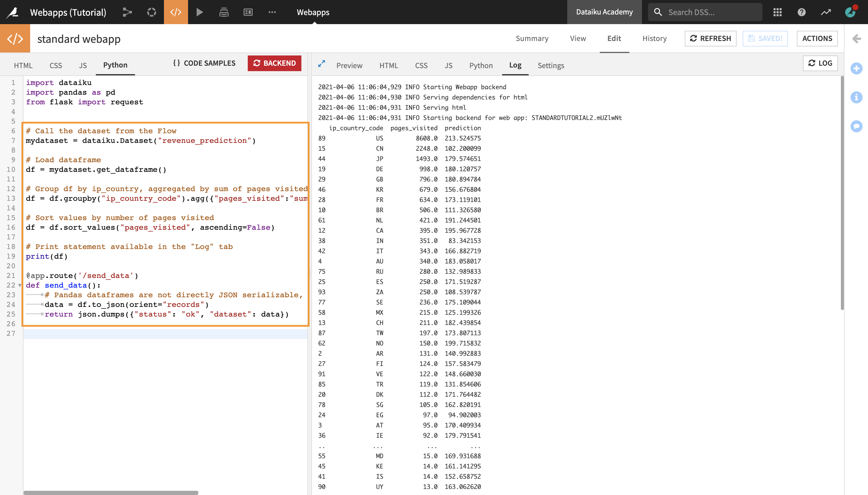This screenshot has height=495, width=868.
Task: Toggle the JS tab in editor
Action: 83,65
